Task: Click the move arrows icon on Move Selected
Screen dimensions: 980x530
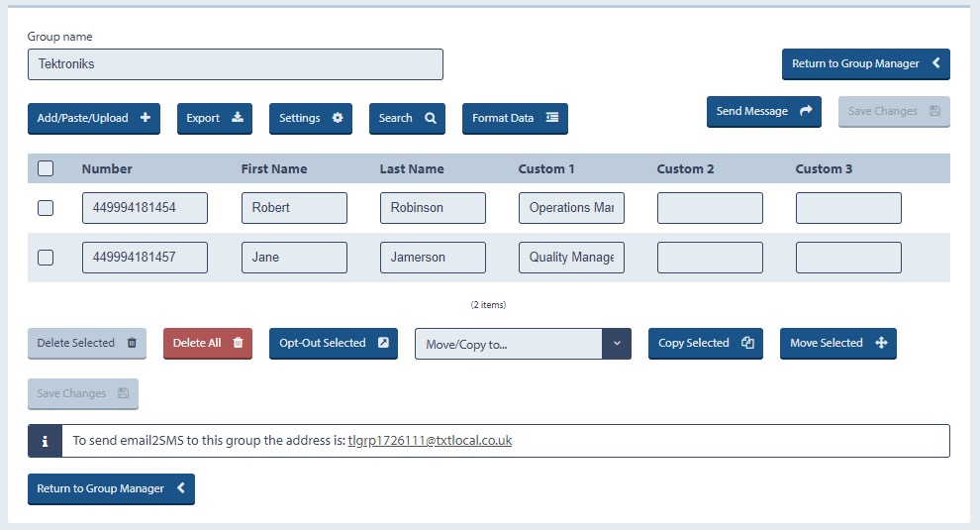Action: click(x=881, y=343)
